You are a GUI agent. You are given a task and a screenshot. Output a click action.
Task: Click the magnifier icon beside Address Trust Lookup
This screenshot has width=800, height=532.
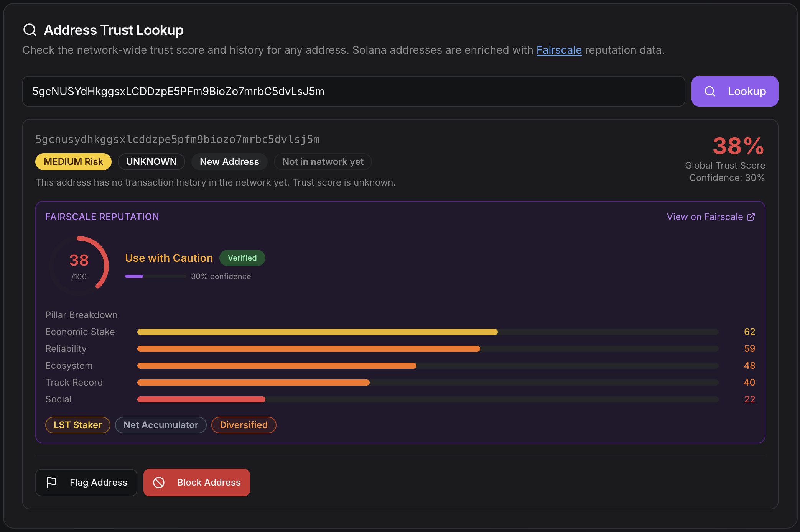(30, 30)
